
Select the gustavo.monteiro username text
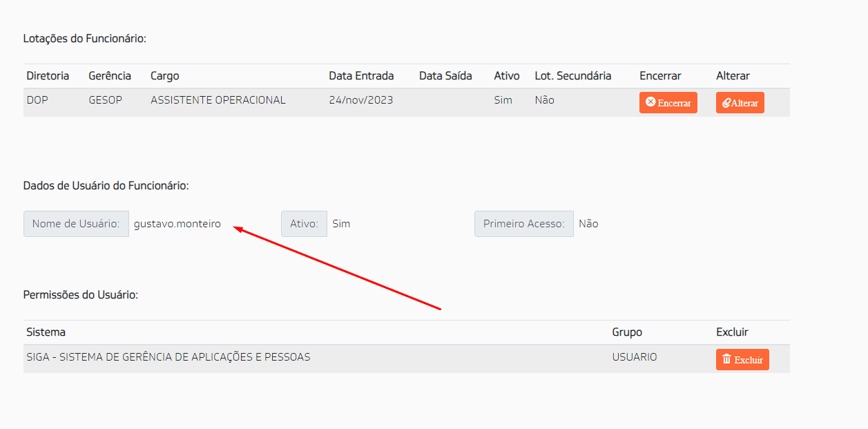[x=177, y=224]
